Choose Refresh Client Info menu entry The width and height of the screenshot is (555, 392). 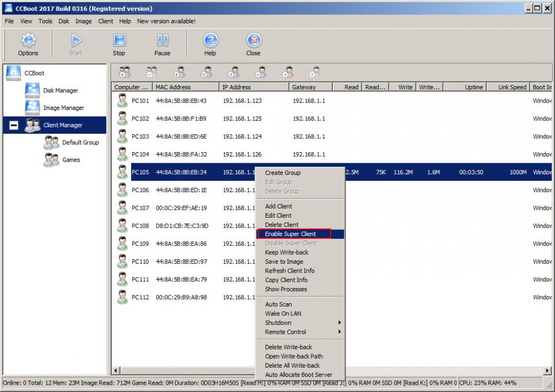[300, 270]
